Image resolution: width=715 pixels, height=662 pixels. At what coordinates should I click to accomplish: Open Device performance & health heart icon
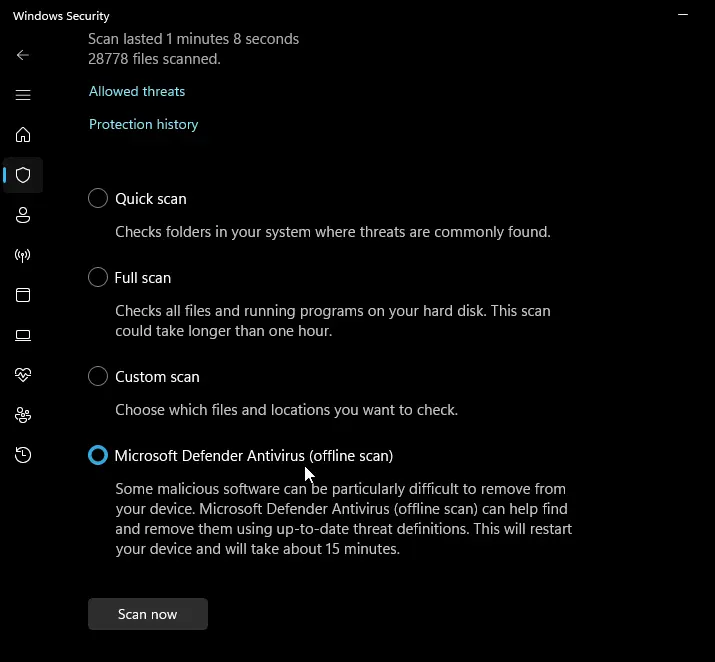point(23,375)
